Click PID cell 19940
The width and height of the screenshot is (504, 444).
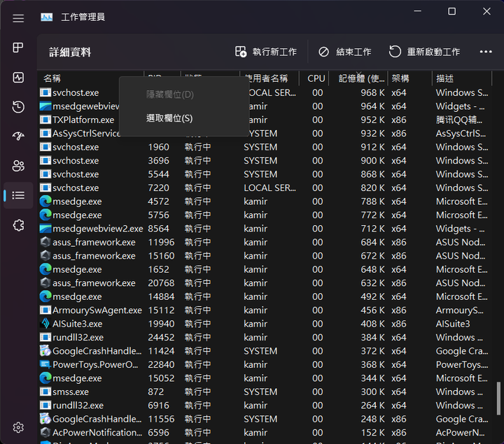pyautogui.click(x=161, y=324)
